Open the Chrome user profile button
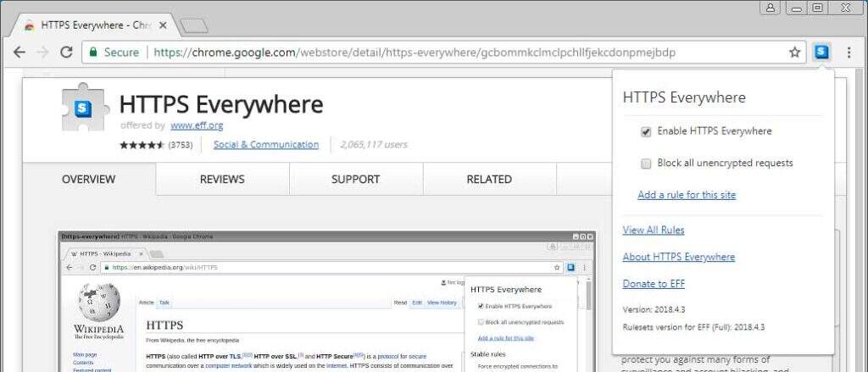This screenshot has height=372, width=868. pos(771,8)
